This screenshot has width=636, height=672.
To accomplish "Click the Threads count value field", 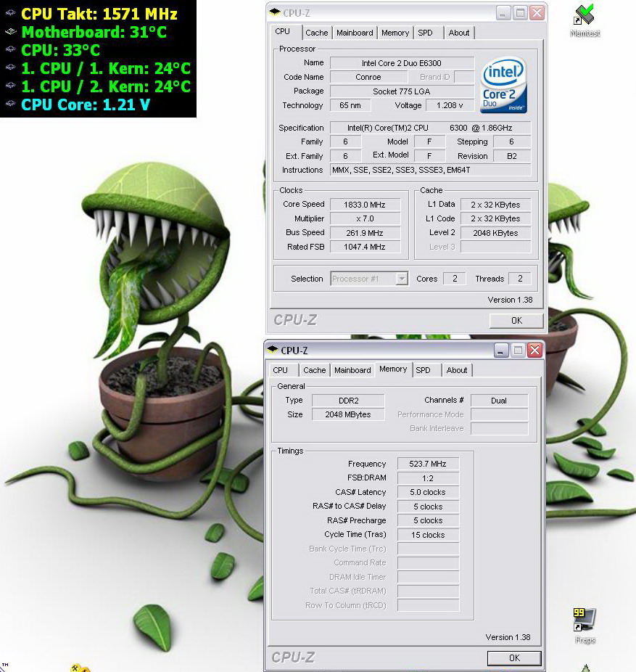I will (520, 279).
